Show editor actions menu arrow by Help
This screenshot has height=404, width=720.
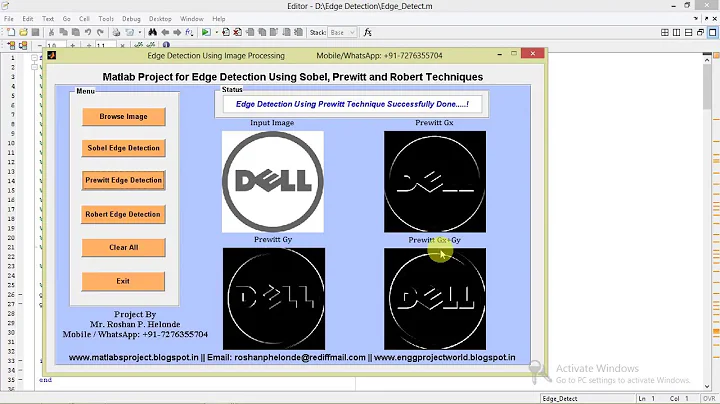[x=696, y=18]
